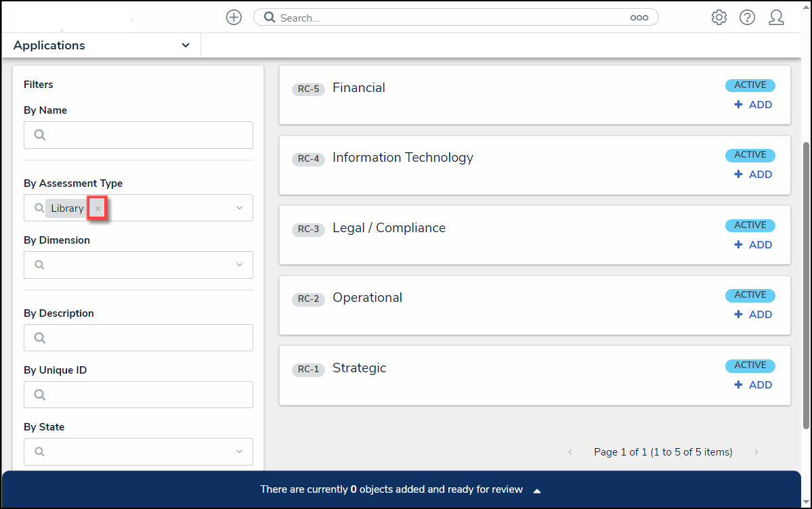This screenshot has width=812, height=509.
Task: Add the Strategic risk category
Action: [754, 385]
